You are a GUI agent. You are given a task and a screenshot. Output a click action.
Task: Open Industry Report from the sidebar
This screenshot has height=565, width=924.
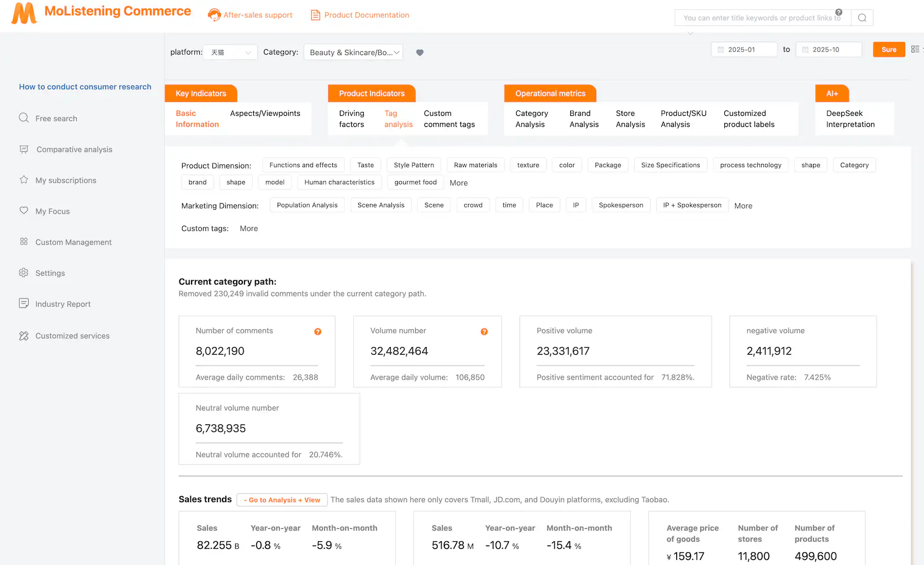[x=62, y=303]
